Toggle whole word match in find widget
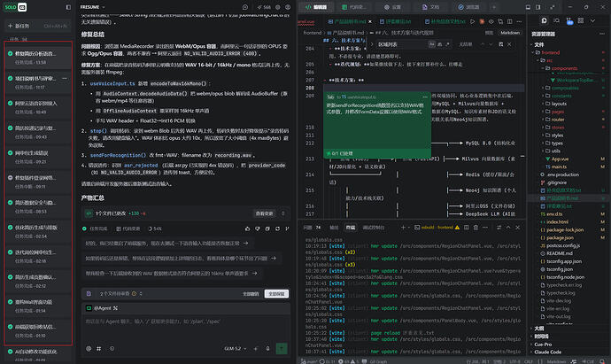This screenshot has height=364, width=611. pyautogui.click(x=439, y=44)
